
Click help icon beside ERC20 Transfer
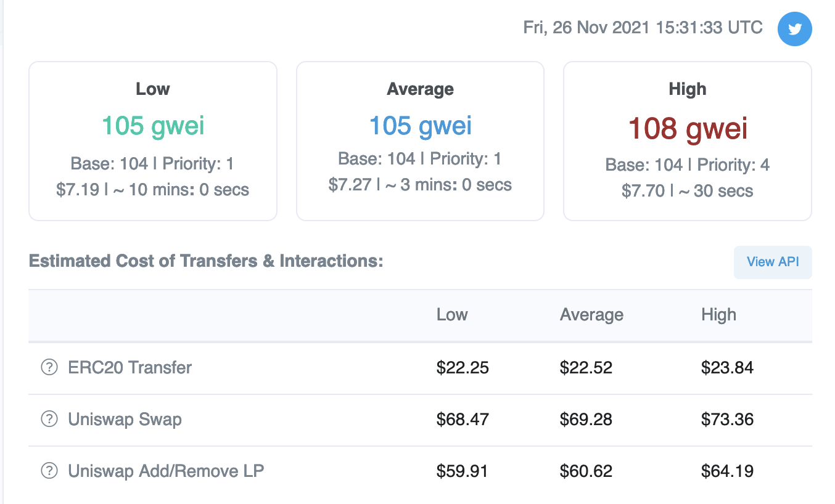tap(49, 368)
